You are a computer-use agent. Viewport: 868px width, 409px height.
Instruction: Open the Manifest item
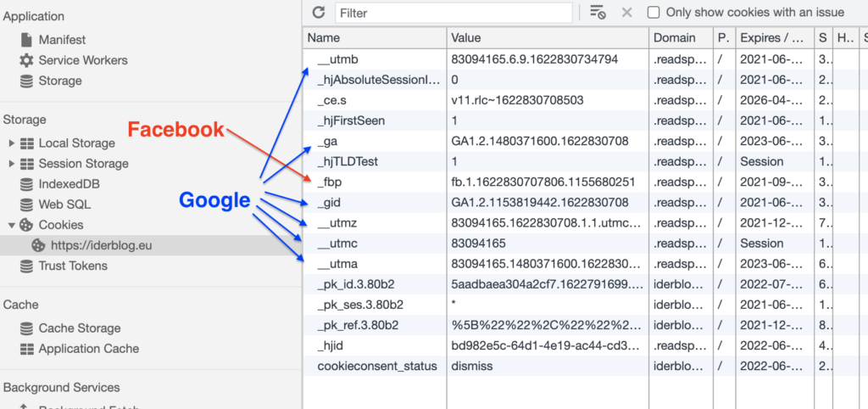click(62, 40)
